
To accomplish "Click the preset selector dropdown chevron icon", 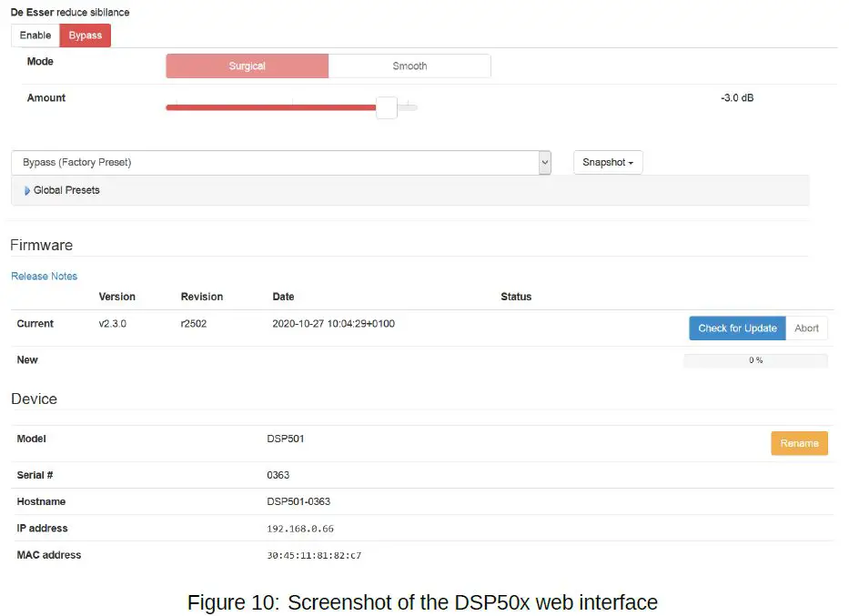I will (544, 162).
